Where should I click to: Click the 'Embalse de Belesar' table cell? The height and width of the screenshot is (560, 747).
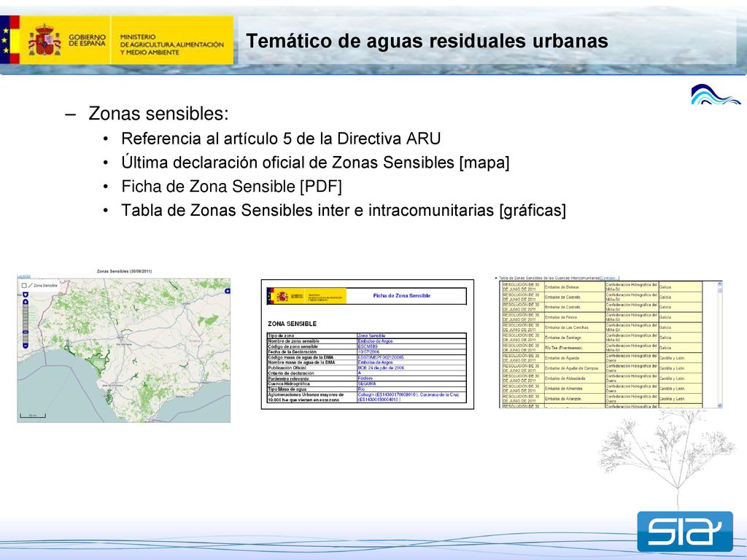pos(575,287)
